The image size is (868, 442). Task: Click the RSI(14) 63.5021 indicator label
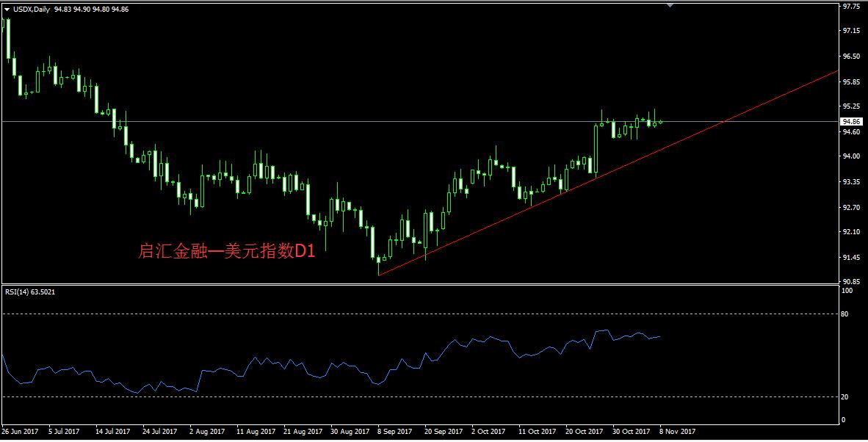tap(30, 292)
